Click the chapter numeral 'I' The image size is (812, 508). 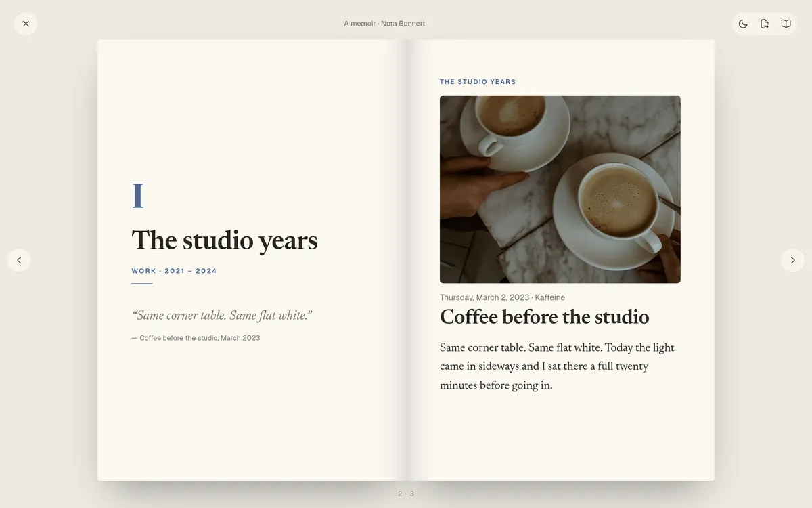tap(137, 196)
